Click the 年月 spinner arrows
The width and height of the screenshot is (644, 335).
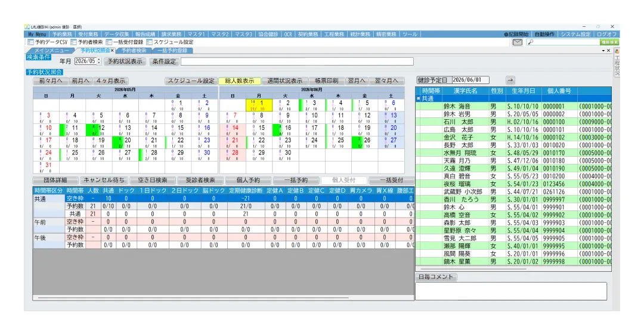[x=98, y=61]
